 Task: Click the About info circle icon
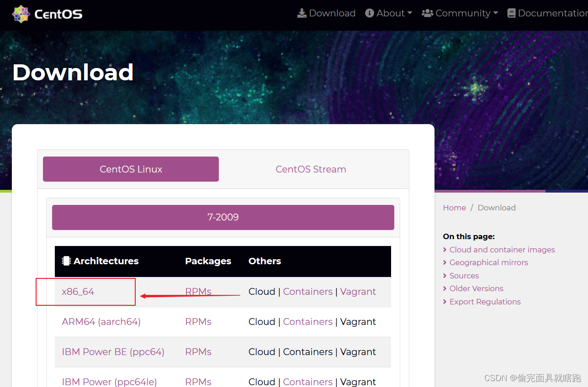point(370,13)
